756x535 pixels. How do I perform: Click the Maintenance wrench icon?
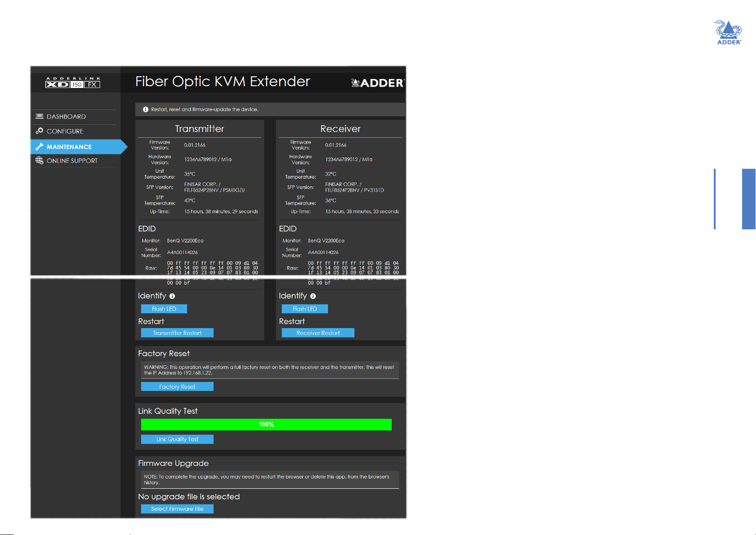pos(39,146)
